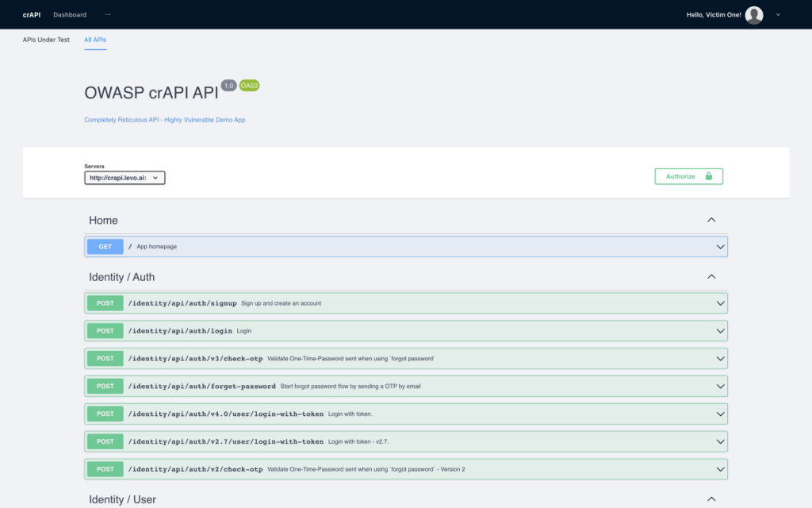Click /identity/api/auth/forget-password path text
This screenshot has width=812, height=508.
pos(202,387)
